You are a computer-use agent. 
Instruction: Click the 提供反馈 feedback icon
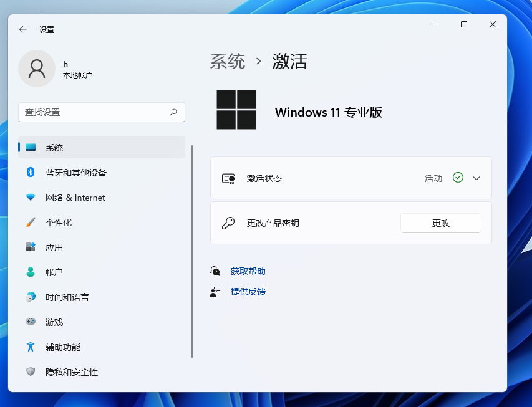[215, 292]
